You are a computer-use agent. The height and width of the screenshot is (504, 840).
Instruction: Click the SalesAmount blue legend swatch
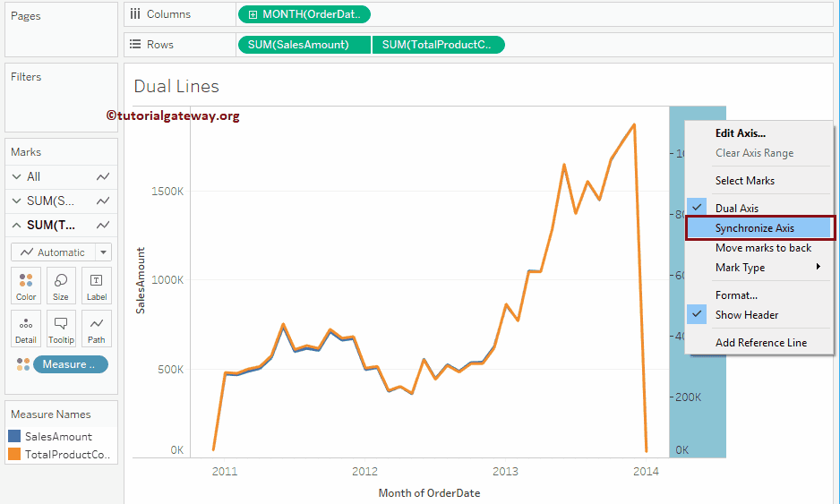coord(14,437)
